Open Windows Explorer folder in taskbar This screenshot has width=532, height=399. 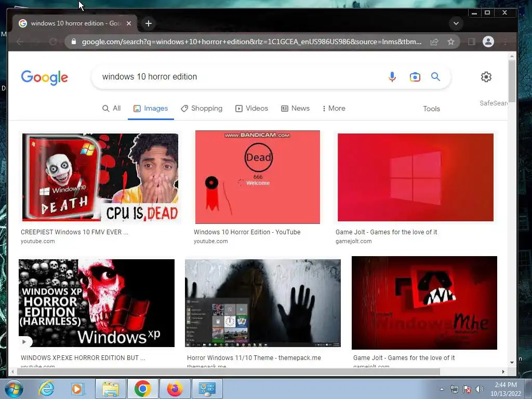(x=111, y=389)
